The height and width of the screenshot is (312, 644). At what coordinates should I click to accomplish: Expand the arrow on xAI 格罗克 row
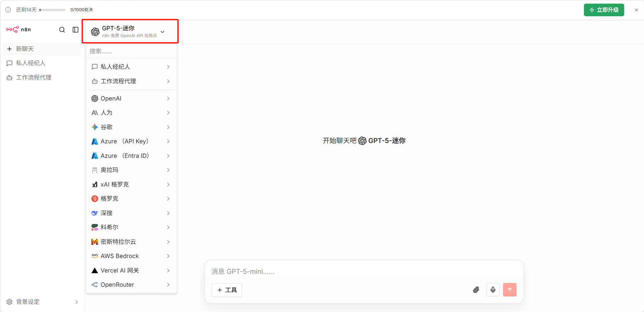point(168,185)
